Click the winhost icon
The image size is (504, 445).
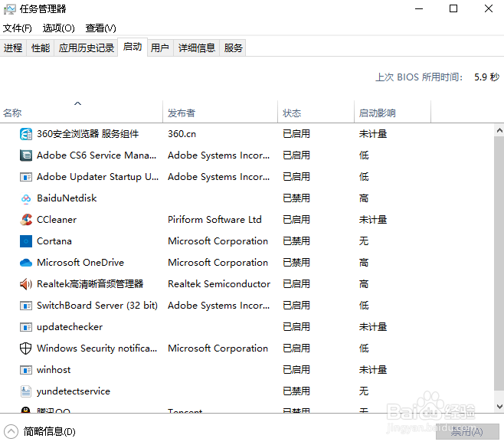(x=26, y=370)
